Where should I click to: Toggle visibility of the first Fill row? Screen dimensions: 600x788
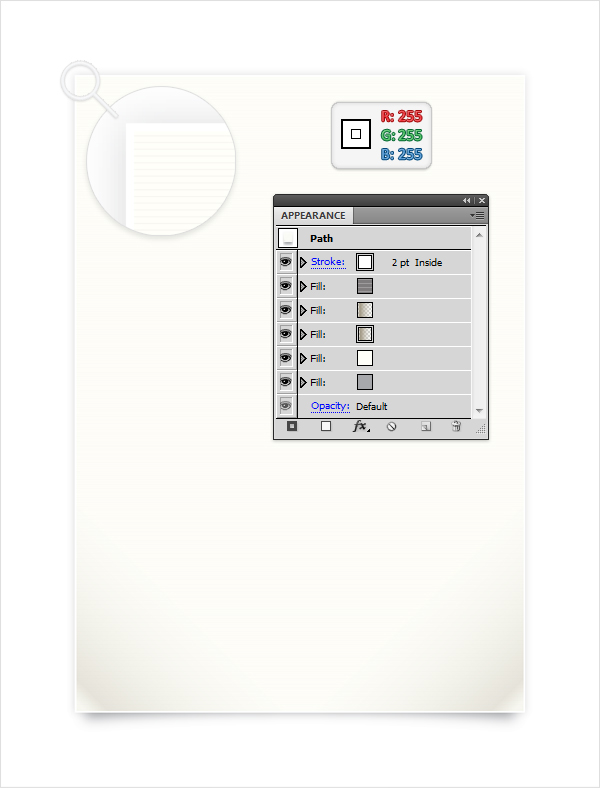(285, 286)
